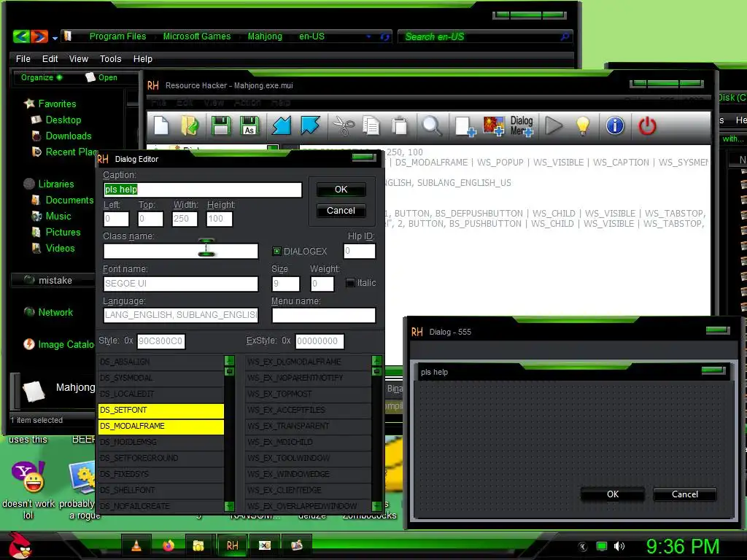The image size is (747, 560).
Task: Click the scissors Cut icon
Action: coord(344,125)
